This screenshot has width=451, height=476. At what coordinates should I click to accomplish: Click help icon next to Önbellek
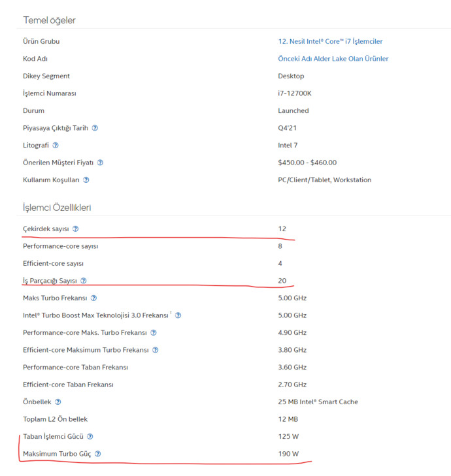click(x=58, y=402)
